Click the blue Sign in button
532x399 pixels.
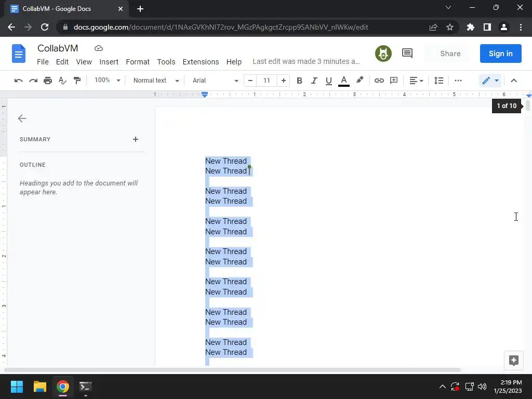point(500,54)
